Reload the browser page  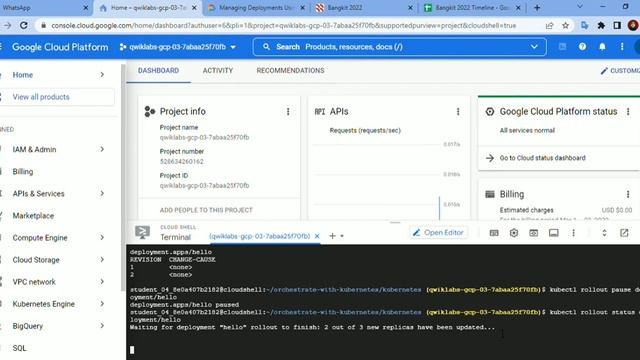click(24, 25)
